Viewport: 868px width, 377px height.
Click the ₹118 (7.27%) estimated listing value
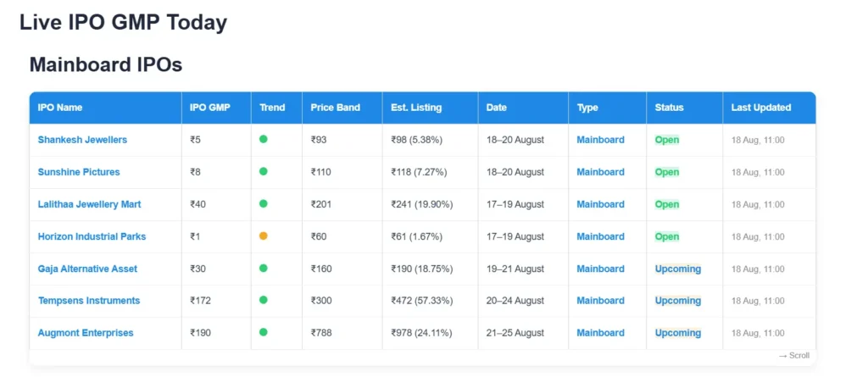coord(419,172)
